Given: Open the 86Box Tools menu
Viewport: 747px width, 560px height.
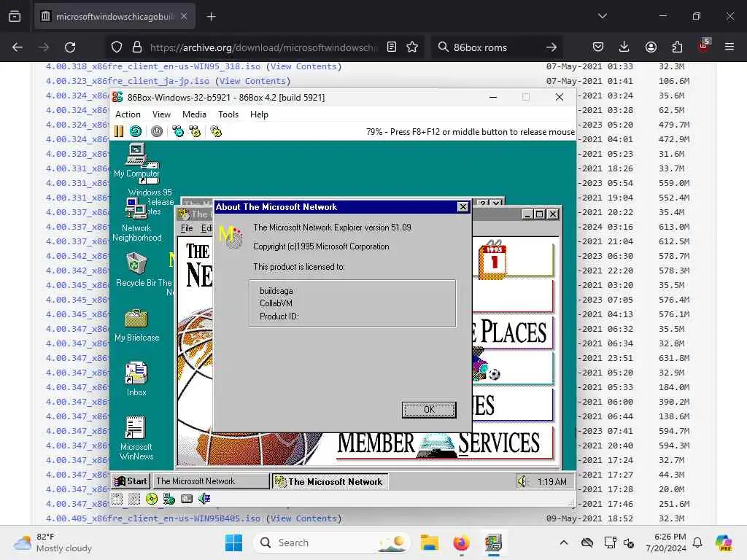Looking at the screenshot, I should pyautogui.click(x=228, y=114).
